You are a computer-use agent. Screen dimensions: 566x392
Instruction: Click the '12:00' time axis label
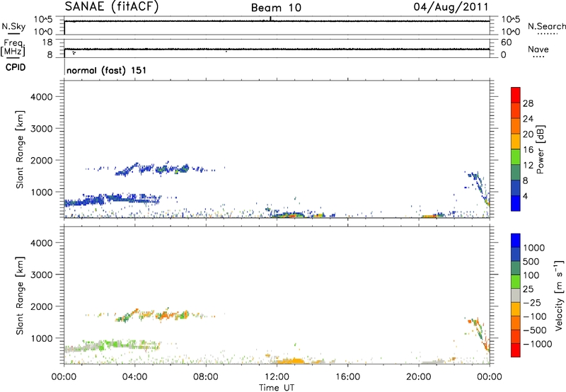(x=277, y=377)
